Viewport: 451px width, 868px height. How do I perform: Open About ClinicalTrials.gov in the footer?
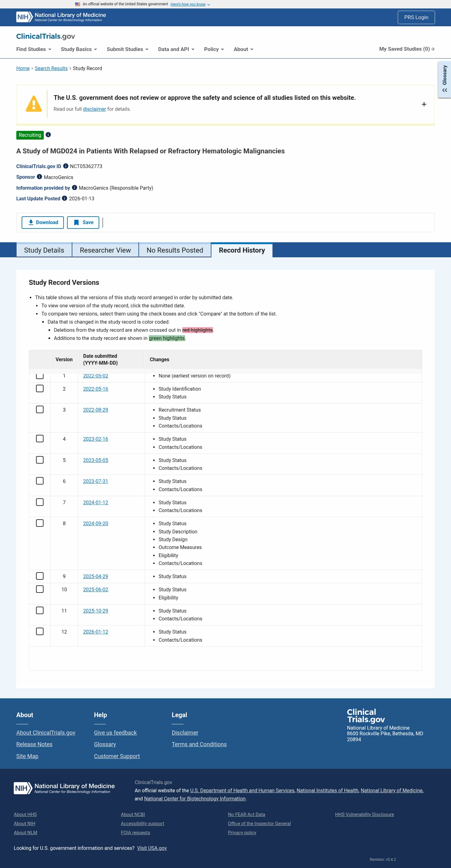[x=46, y=732]
